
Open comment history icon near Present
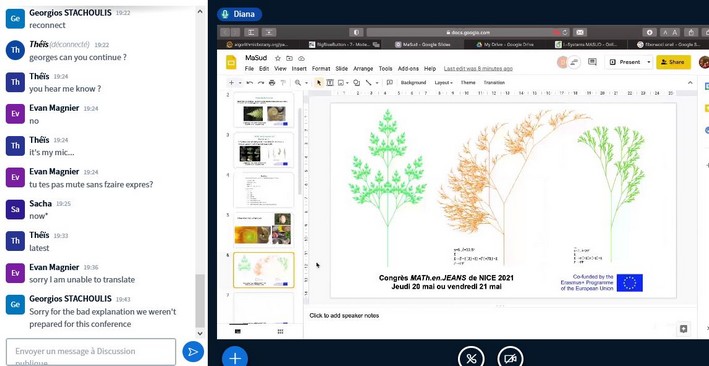coord(592,62)
